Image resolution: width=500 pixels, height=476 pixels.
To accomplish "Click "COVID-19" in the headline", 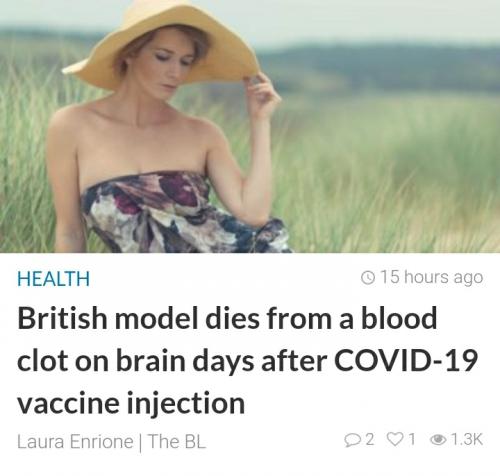I will (x=406, y=360).
